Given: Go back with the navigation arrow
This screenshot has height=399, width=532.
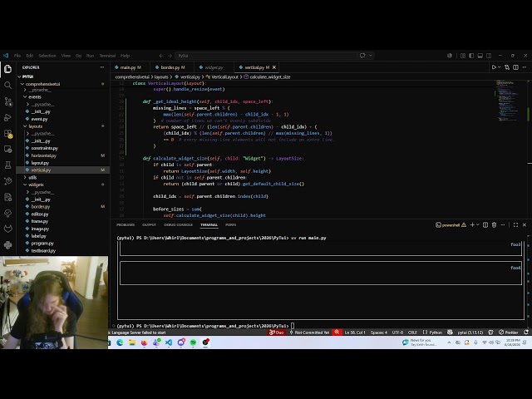Looking at the screenshot, I should pyautogui.click(x=161, y=56).
